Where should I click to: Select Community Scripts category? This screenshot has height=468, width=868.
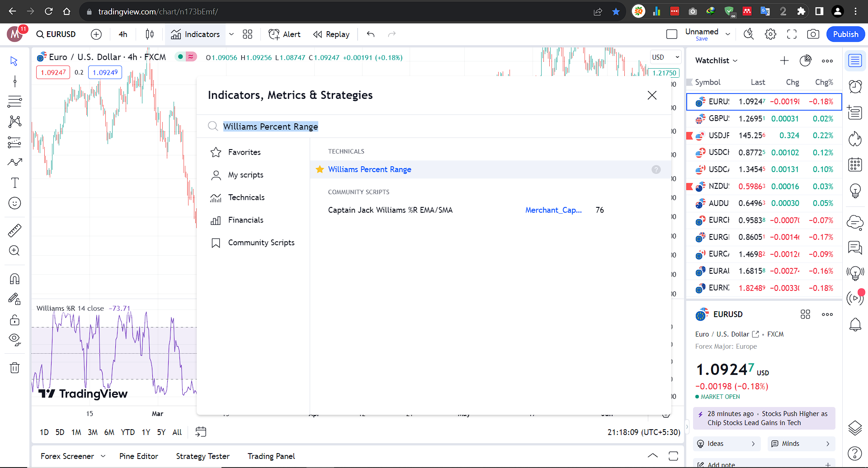tap(253, 243)
